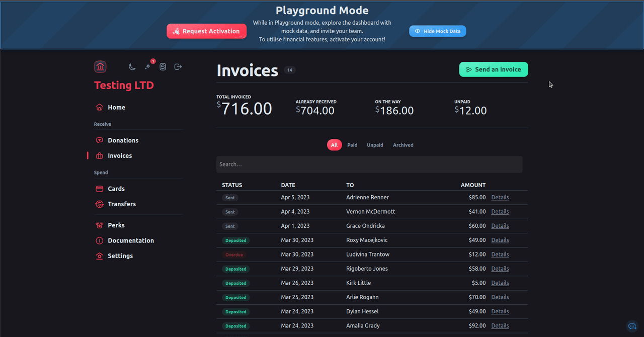Show the Archived invoices tab
The height and width of the screenshot is (337, 644).
pyautogui.click(x=403, y=145)
